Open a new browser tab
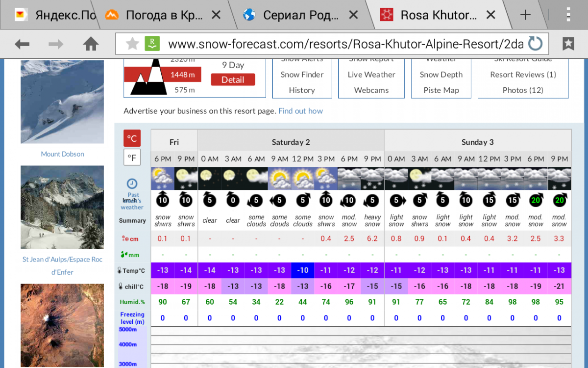 pos(525,15)
